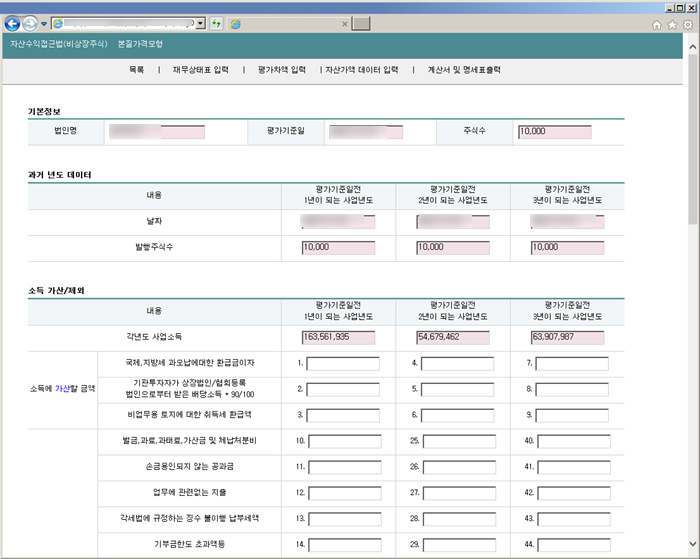This screenshot has width=700, height=559.
Task: Open a new blank browser tab
Action: click(x=361, y=24)
